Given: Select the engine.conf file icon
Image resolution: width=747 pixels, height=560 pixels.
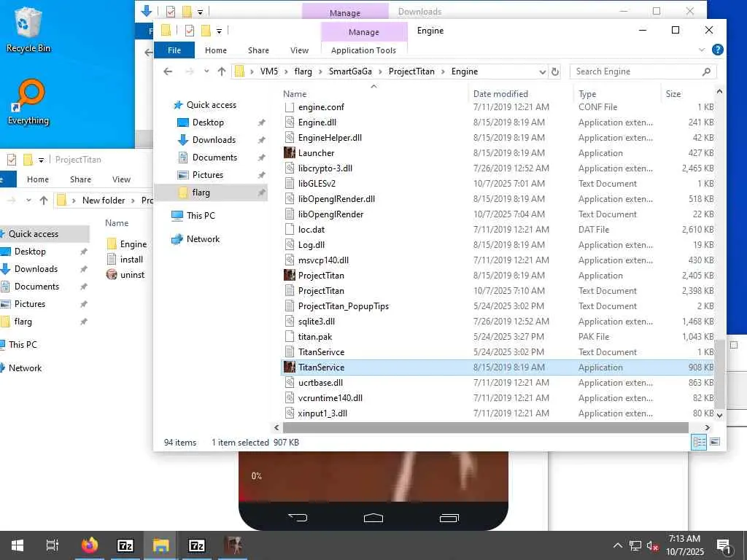Looking at the screenshot, I should (289, 107).
